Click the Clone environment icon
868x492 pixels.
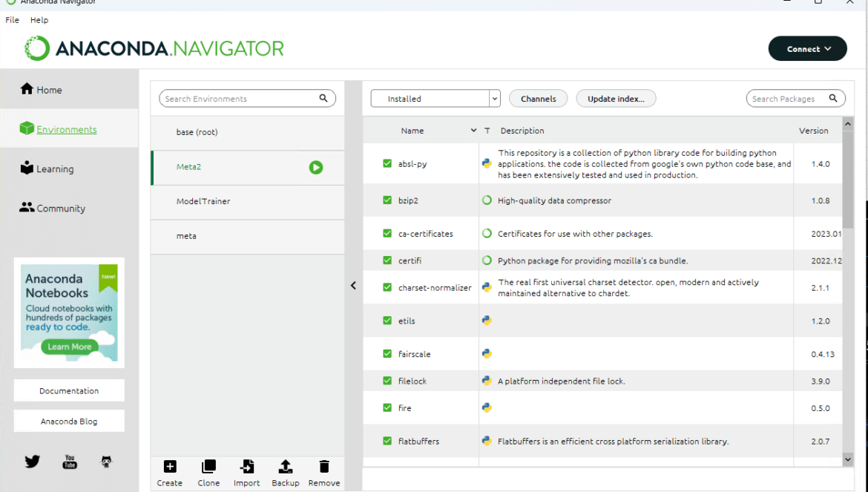point(208,467)
